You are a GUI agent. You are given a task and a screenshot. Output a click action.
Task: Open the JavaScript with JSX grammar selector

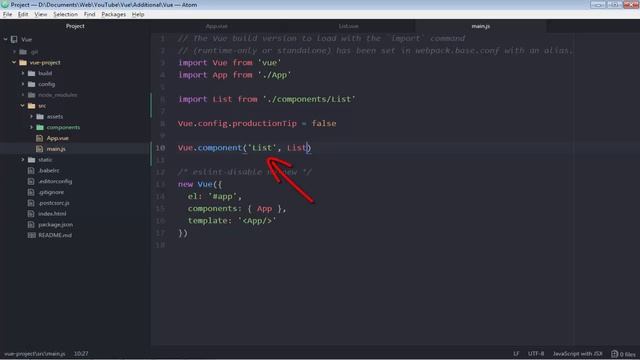tap(578, 354)
